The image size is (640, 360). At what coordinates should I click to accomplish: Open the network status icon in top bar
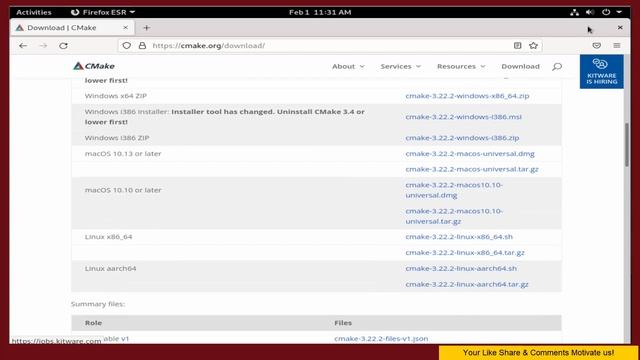click(574, 12)
